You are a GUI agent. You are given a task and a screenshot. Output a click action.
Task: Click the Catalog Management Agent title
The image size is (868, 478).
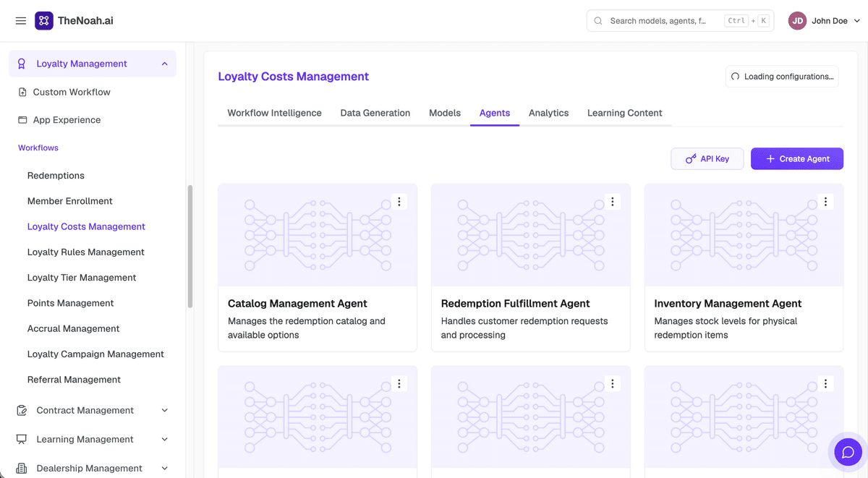coord(297,304)
